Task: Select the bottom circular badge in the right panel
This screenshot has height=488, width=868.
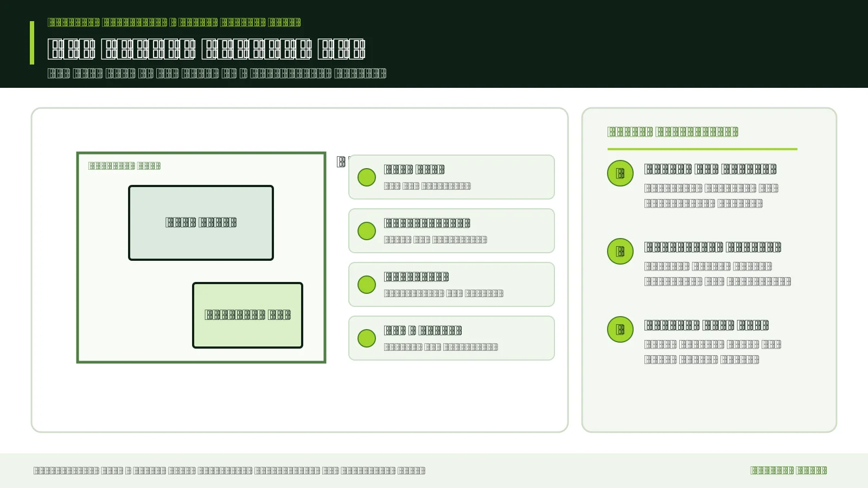Action: point(621,330)
